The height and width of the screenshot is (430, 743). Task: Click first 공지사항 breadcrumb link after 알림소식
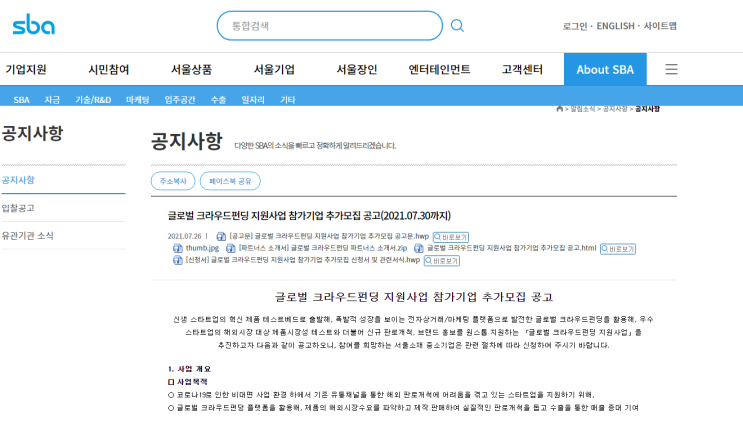(x=615, y=109)
